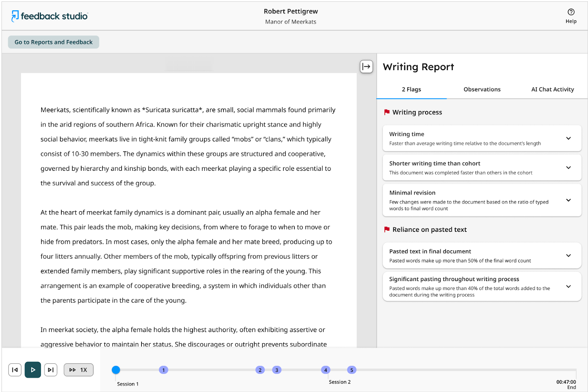Click the blue playhead on timeline
588x392 pixels.
click(116, 370)
